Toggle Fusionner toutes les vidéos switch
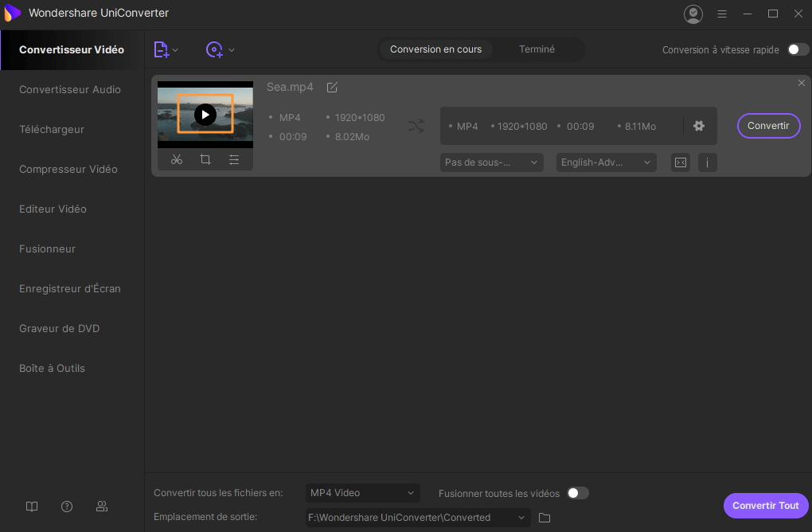The height and width of the screenshot is (532, 812). tap(577, 493)
